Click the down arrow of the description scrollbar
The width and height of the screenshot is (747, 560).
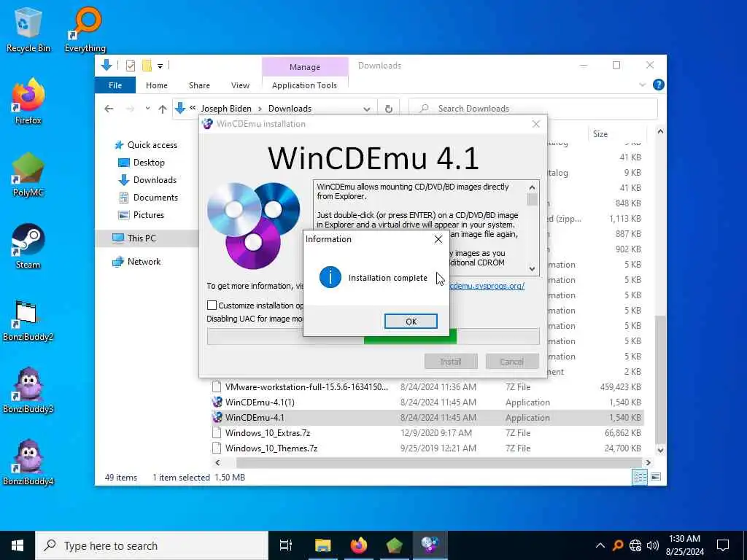pos(532,268)
